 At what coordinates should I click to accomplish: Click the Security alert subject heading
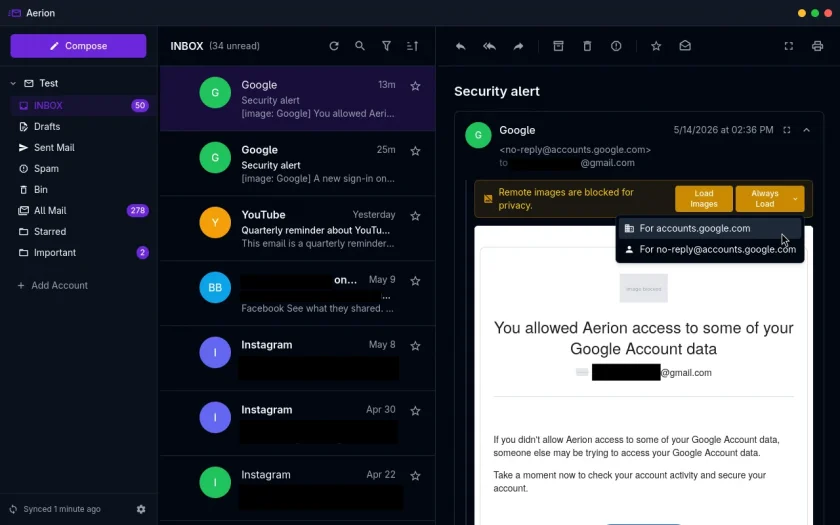point(497,91)
